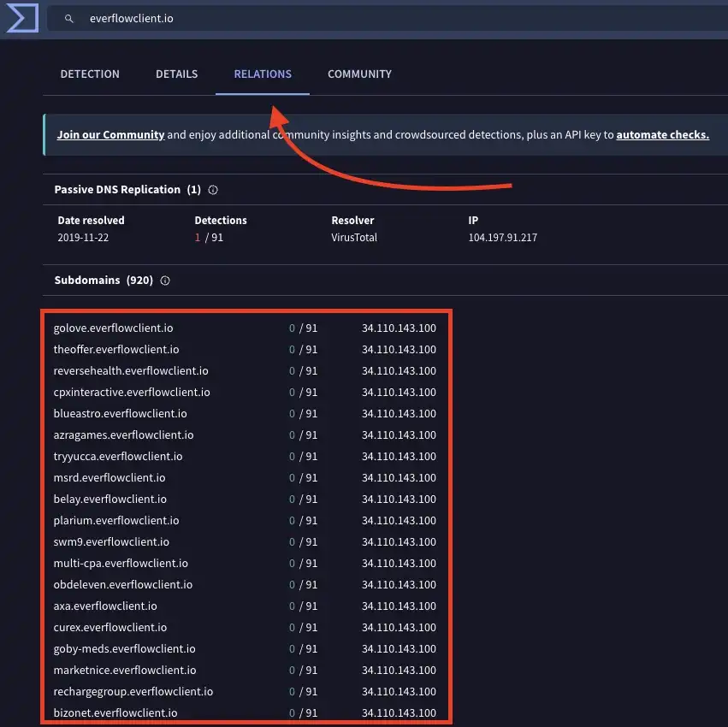Open cpxinteractive.everflowclient.io subdomain
The image size is (728, 727).
132,392
